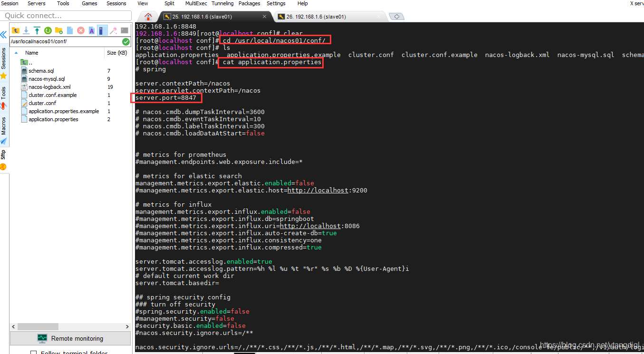Download selected files icon in SFTP toolbar
This screenshot has width=644, height=354.
(x=26, y=30)
